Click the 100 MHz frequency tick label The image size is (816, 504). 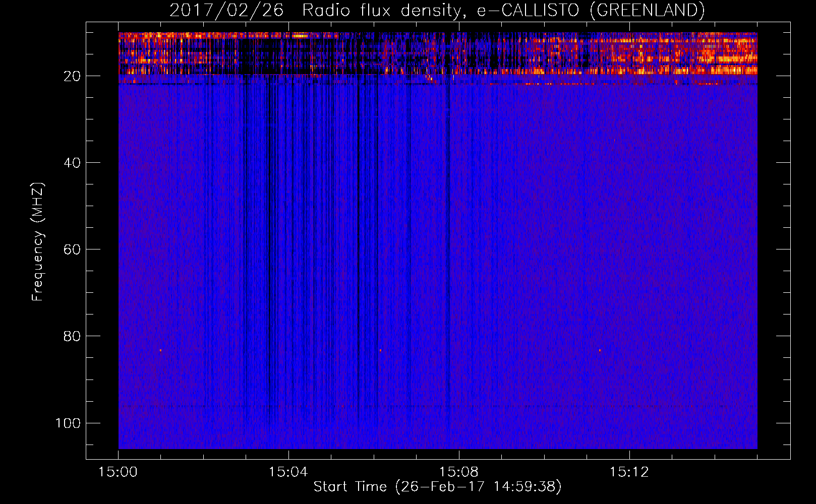click(x=68, y=423)
